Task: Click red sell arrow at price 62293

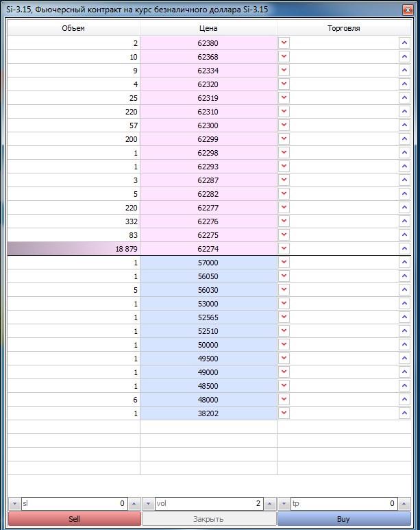Action: coord(284,167)
